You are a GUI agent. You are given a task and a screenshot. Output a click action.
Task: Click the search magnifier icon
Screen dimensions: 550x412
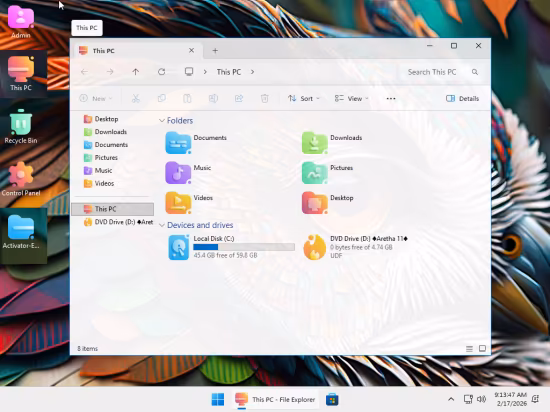point(475,72)
